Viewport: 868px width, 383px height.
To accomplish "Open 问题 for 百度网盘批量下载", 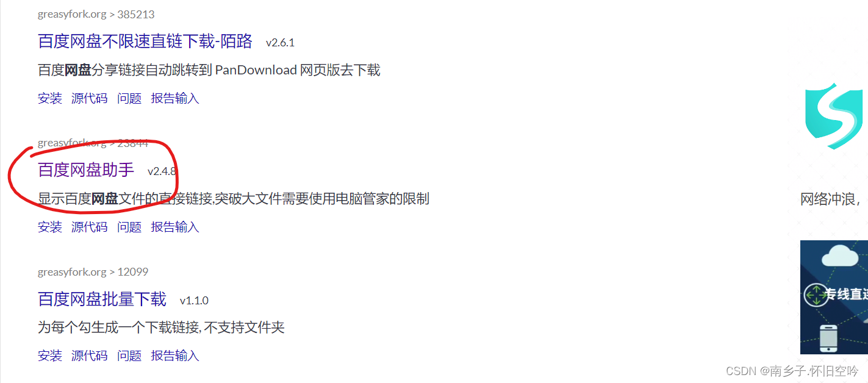I will click(129, 356).
